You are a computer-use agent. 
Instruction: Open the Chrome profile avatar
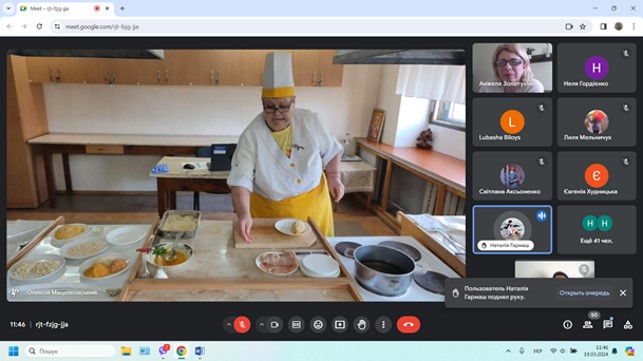619,27
